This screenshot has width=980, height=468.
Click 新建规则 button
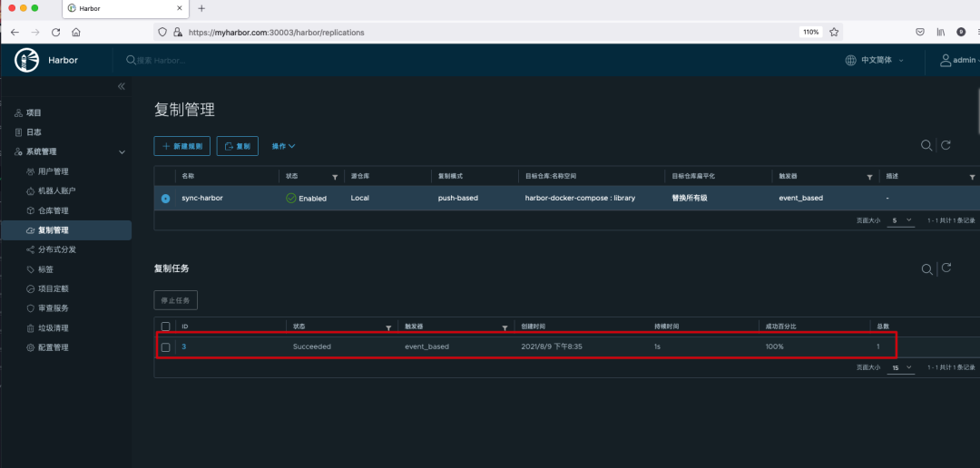tap(181, 146)
